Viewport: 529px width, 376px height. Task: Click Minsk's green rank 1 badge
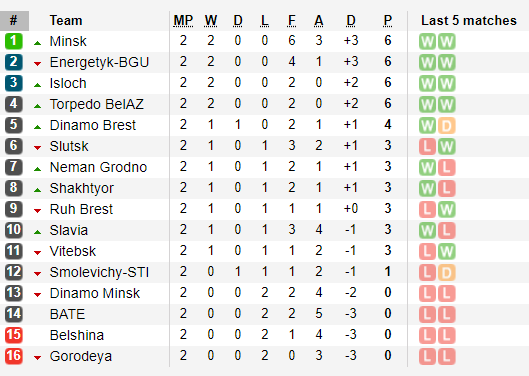pos(14,41)
